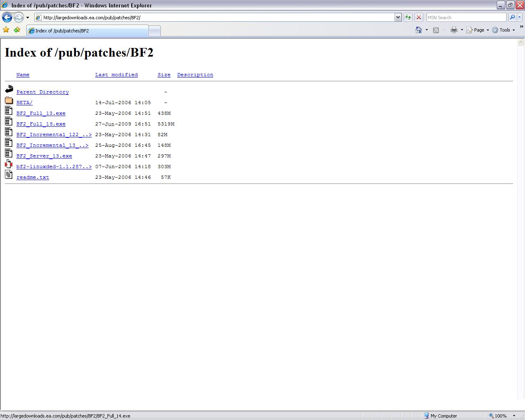Expand the address bar URL history dropdown
The width and height of the screenshot is (525, 420).
click(398, 17)
